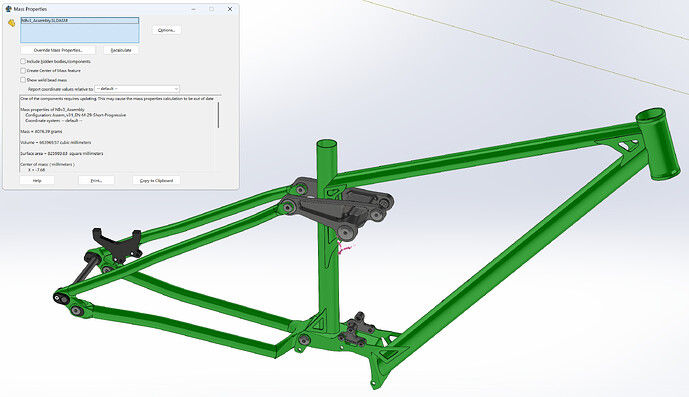Toggle Create Center of Mass feature
This screenshot has width=689, height=397.
click(x=23, y=71)
